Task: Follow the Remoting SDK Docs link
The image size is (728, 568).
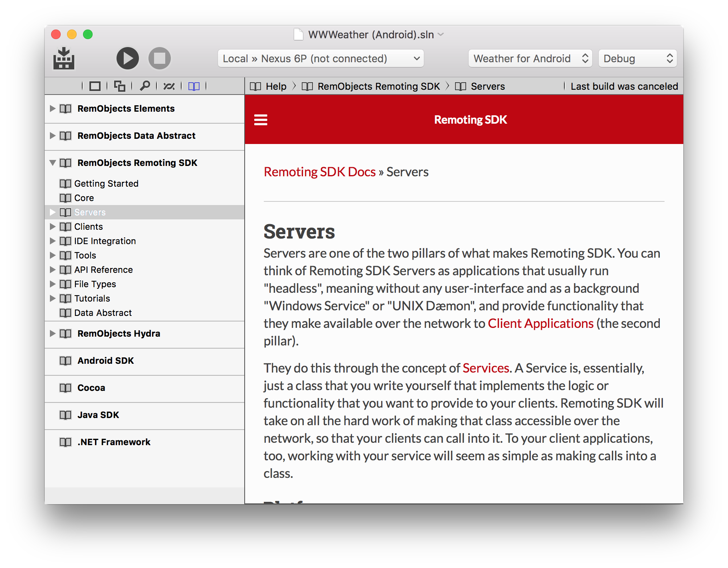Action: pos(320,172)
